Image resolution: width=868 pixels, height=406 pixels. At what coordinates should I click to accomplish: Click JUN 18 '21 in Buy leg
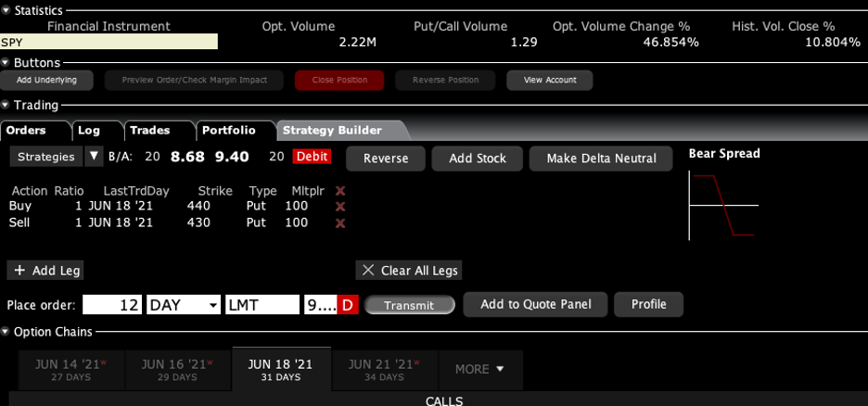pos(121,207)
